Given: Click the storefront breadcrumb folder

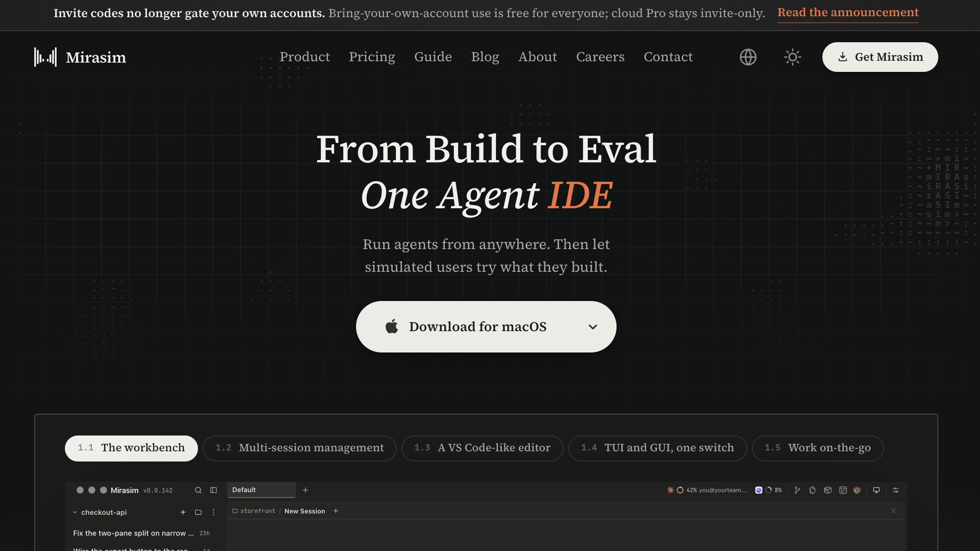Looking at the screenshot, I should point(254,511).
